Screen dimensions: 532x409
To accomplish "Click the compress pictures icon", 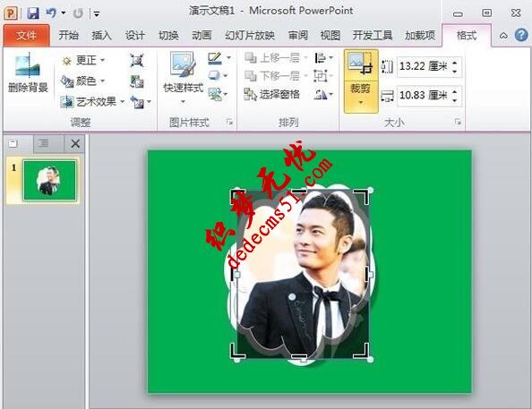I will point(137,61).
